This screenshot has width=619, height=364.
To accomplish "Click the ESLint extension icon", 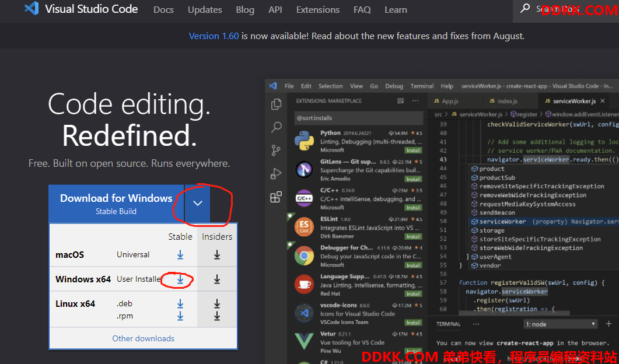I will pyautogui.click(x=305, y=227).
